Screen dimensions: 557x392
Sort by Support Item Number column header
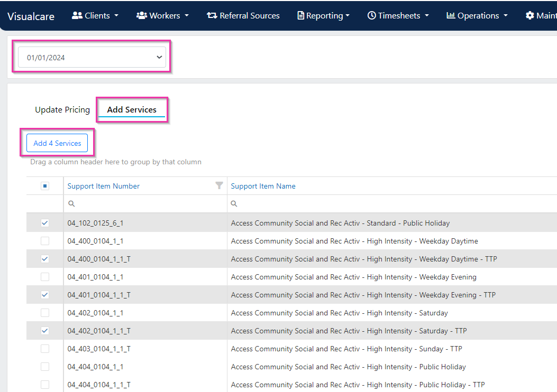coord(103,186)
